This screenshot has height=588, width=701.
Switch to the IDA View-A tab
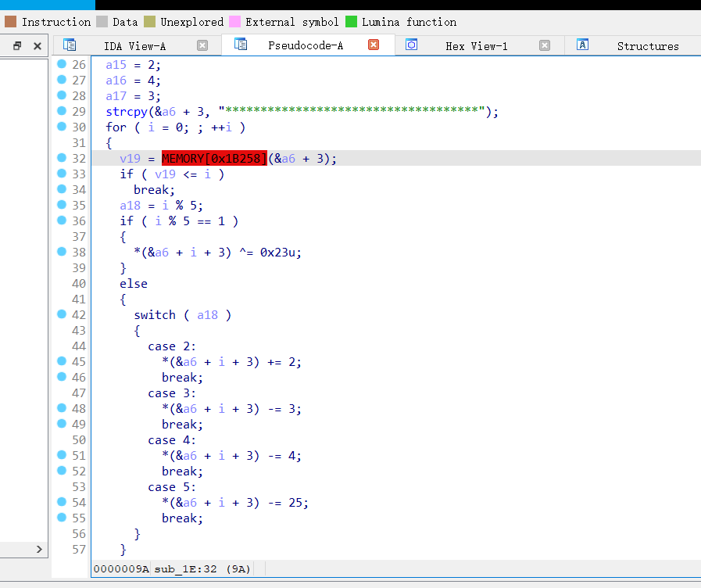click(134, 46)
